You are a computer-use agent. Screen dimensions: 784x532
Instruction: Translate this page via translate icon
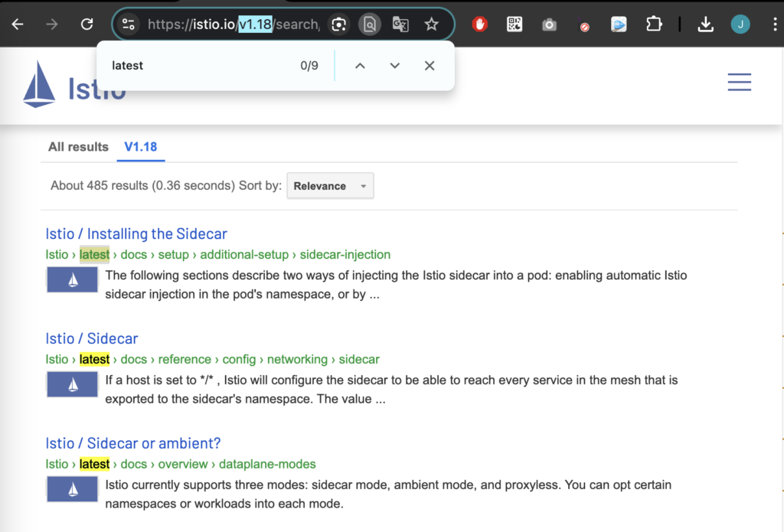click(x=400, y=24)
